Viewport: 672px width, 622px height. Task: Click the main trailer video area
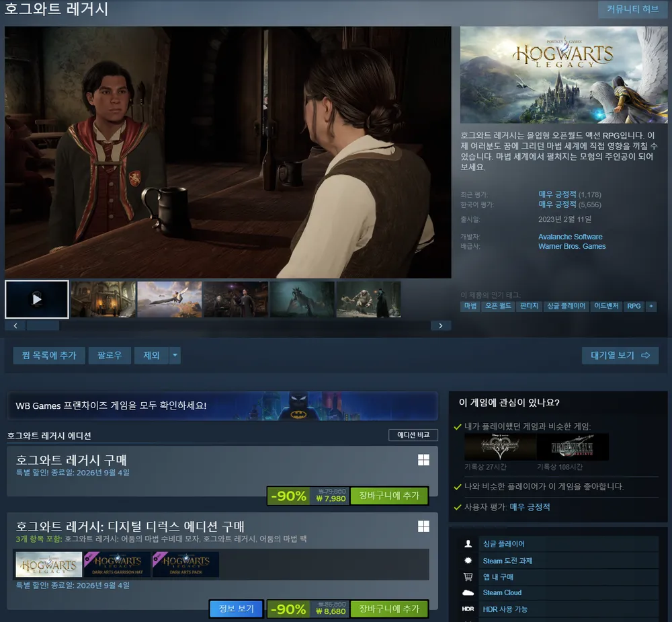point(228,152)
